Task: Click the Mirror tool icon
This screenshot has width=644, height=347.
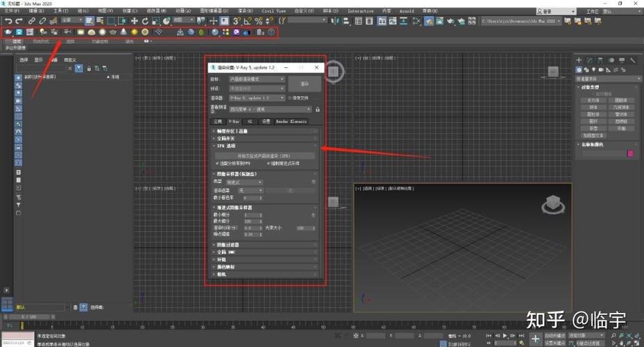Action: pos(335,21)
